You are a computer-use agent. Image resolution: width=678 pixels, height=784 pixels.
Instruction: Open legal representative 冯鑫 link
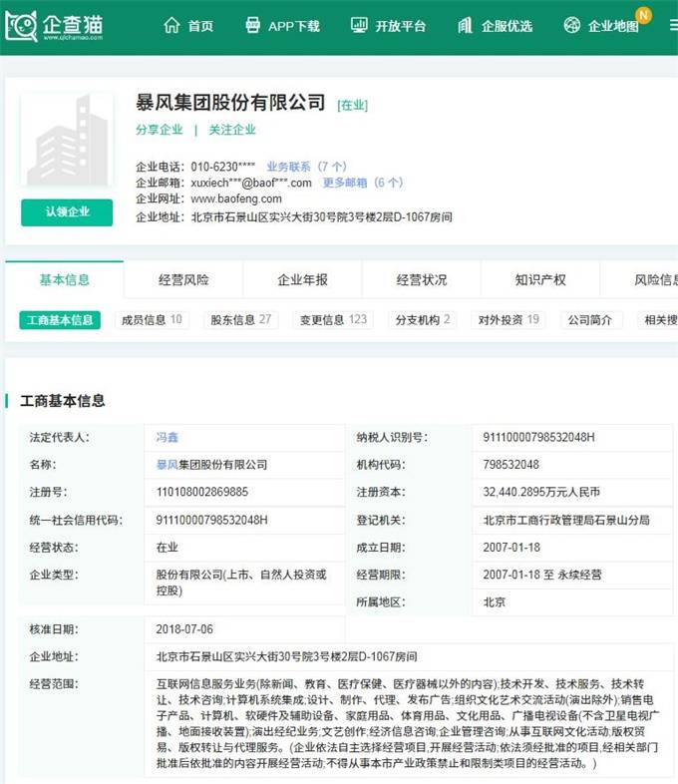(167, 437)
